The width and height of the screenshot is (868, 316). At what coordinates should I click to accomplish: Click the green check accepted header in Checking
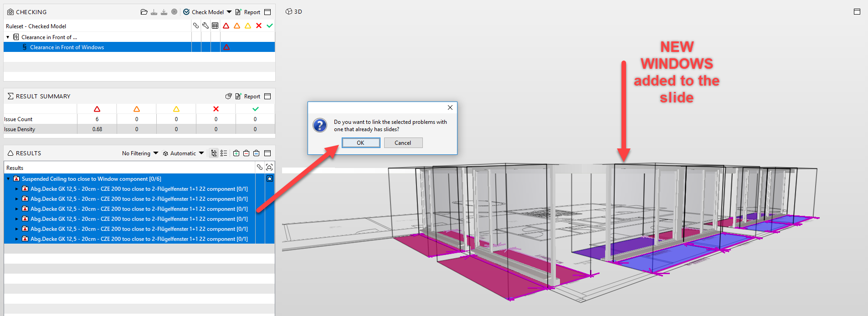point(270,25)
